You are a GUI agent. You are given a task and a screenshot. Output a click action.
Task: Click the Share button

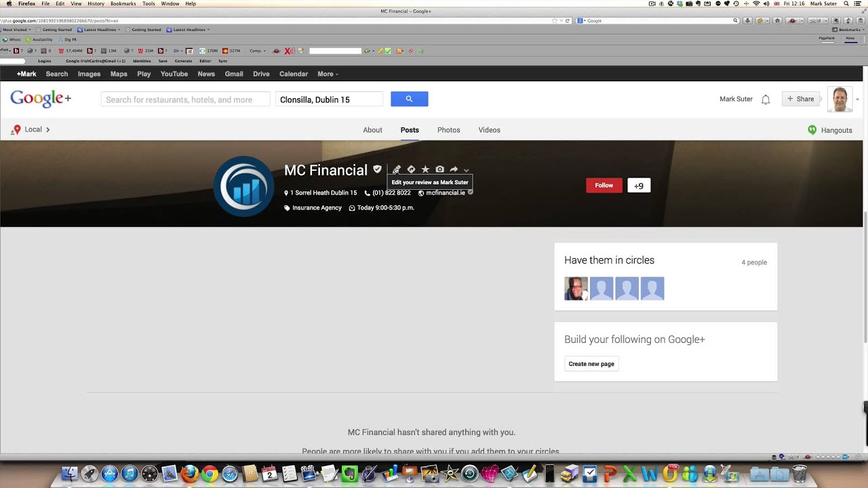[x=800, y=99]
